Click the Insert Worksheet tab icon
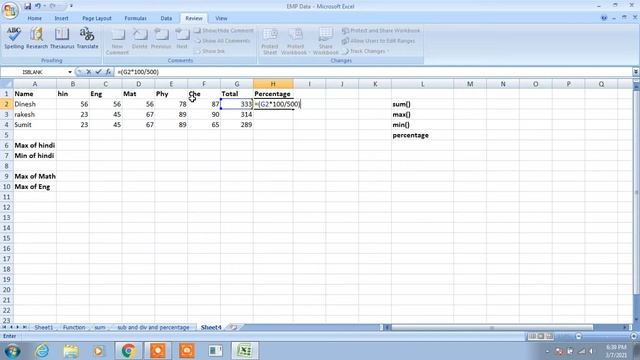This screenshot has height=360, width=640. coord(232,327)
